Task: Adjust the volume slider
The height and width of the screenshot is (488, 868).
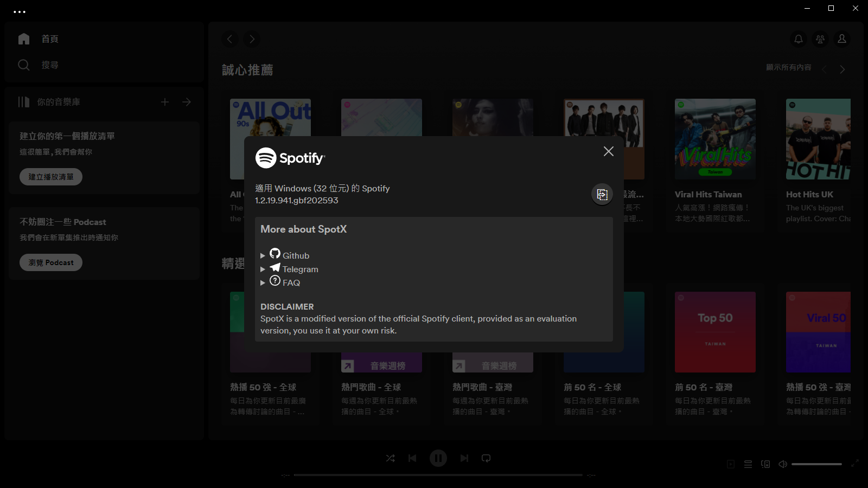Action: (816, 464)
